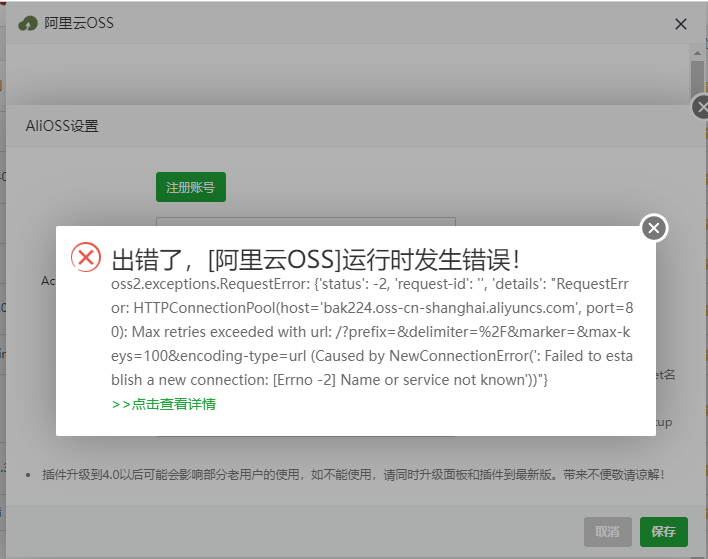708x559 pixels.
Task: Close the red error popup dialog
Action: [x=654, y=228]
